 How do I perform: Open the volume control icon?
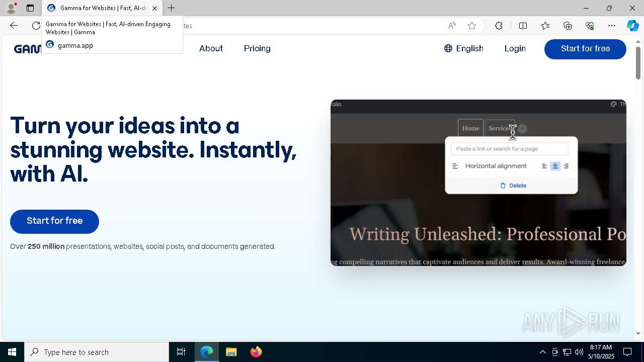pos(579,352)
